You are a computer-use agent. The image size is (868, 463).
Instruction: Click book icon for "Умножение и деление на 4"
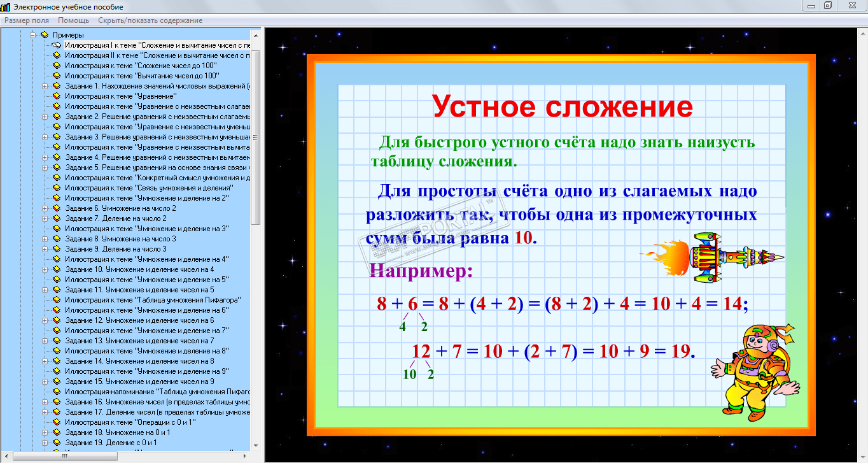click(x=56, y=259)
